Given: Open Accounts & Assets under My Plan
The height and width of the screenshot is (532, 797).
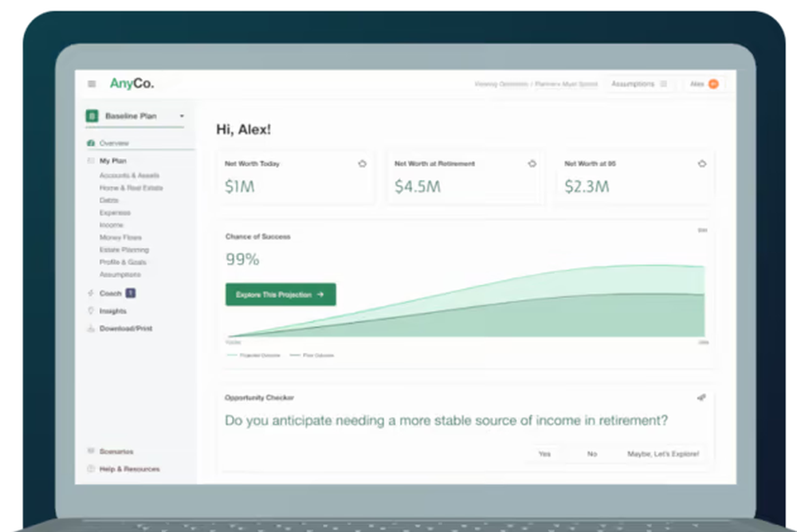Looking at the screenshot, I should pos(129,175).
